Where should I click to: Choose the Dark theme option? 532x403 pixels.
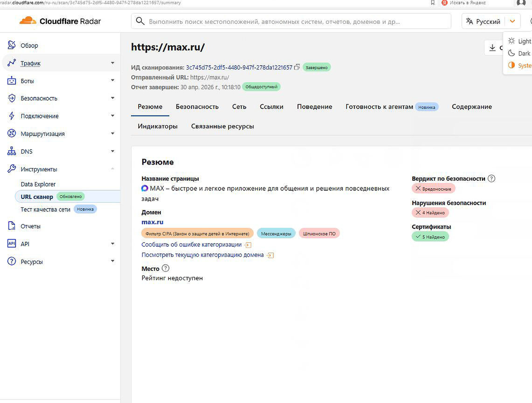[519, 53]
